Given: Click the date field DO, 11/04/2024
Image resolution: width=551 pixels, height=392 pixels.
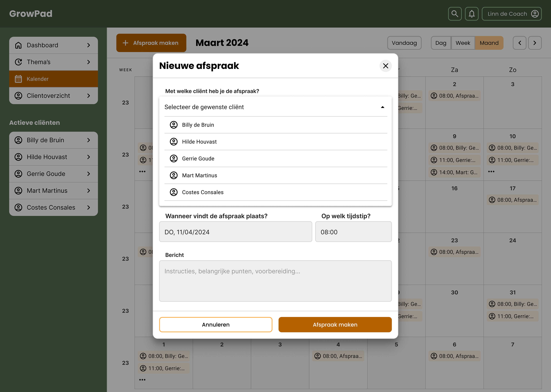Looking at the screenshot, I should (235, 232).
